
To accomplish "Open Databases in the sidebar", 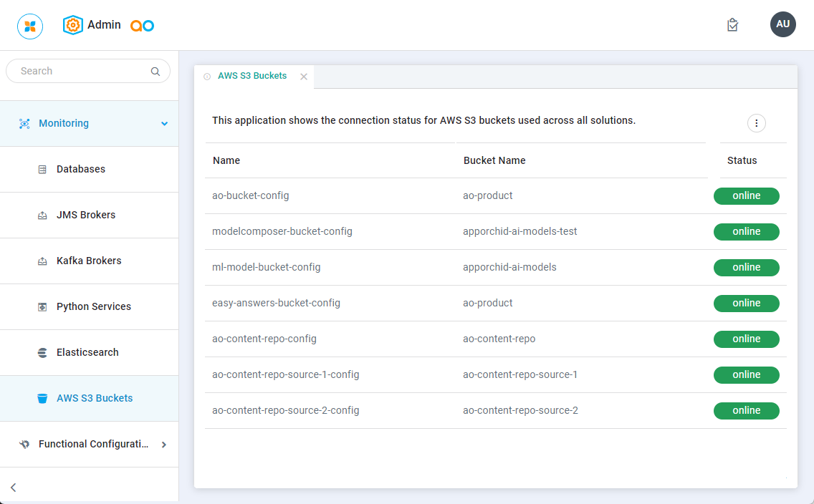I will tap(80, 170).
